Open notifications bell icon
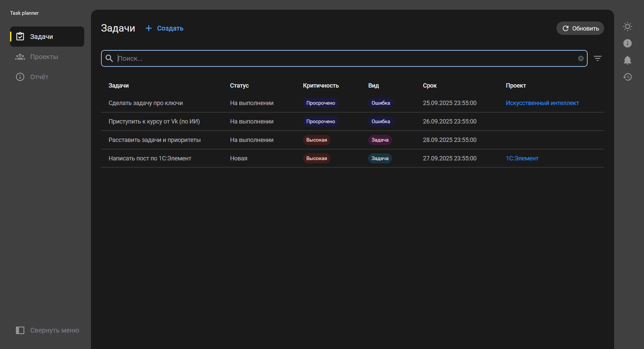Viewport: 644px width, 349px height. 627,60
